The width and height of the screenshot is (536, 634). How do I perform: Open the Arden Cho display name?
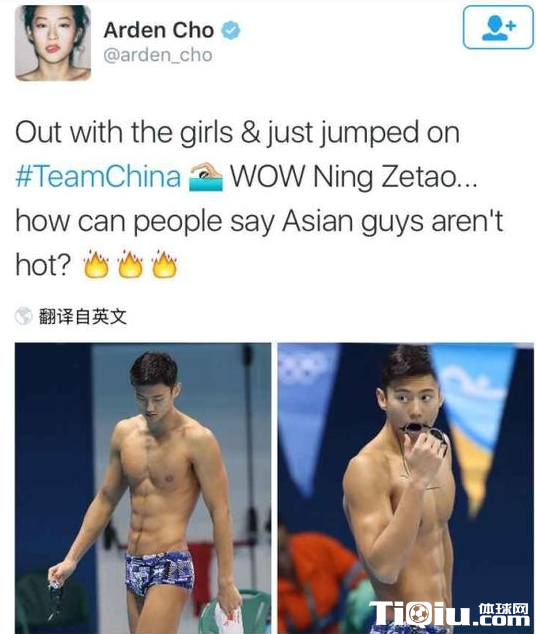pos(159,30)
